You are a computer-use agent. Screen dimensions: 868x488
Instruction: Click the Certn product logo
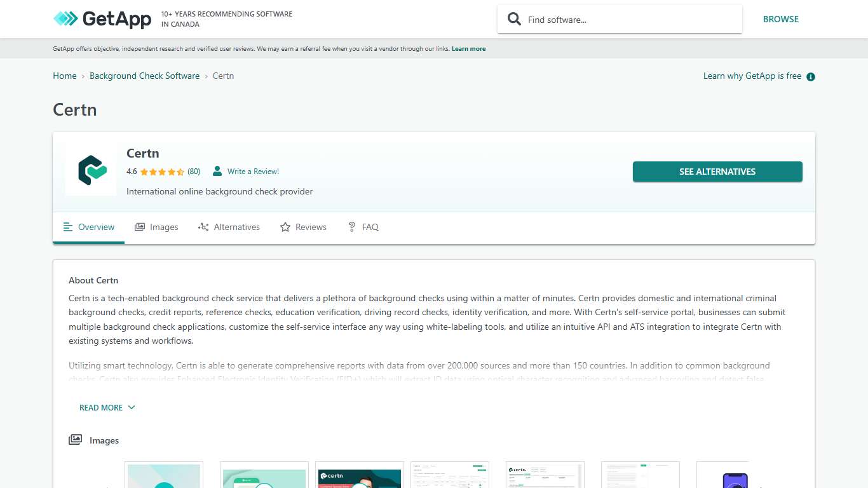91,170
